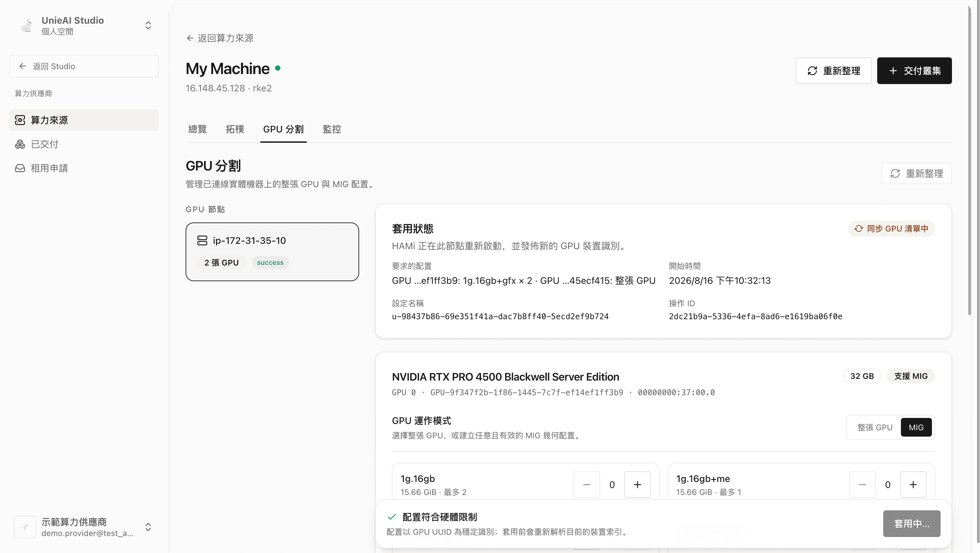980x553 pixels.
Task: Click the plus icon on 交付叢集
Action: (893, 71)
